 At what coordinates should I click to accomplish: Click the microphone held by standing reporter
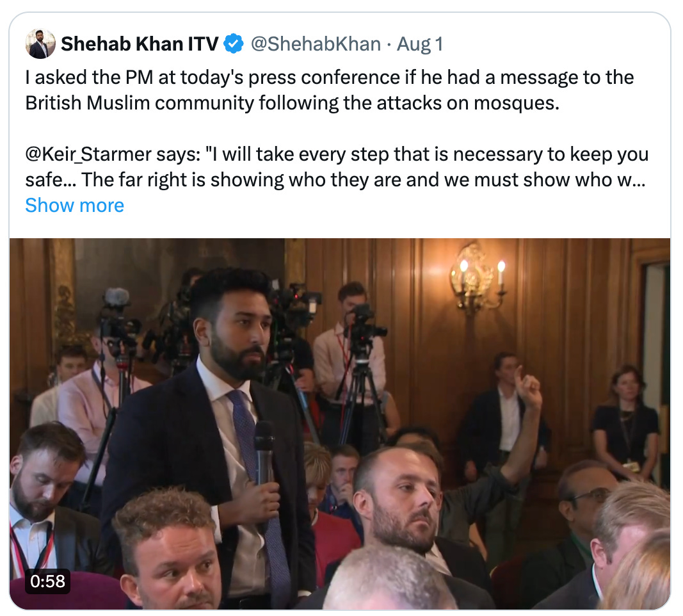(x=264, y=452)
